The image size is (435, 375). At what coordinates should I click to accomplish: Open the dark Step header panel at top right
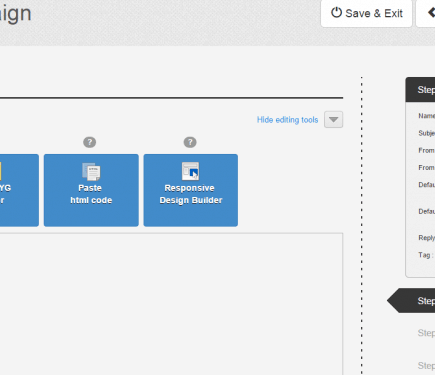click(x=420, y=90)
